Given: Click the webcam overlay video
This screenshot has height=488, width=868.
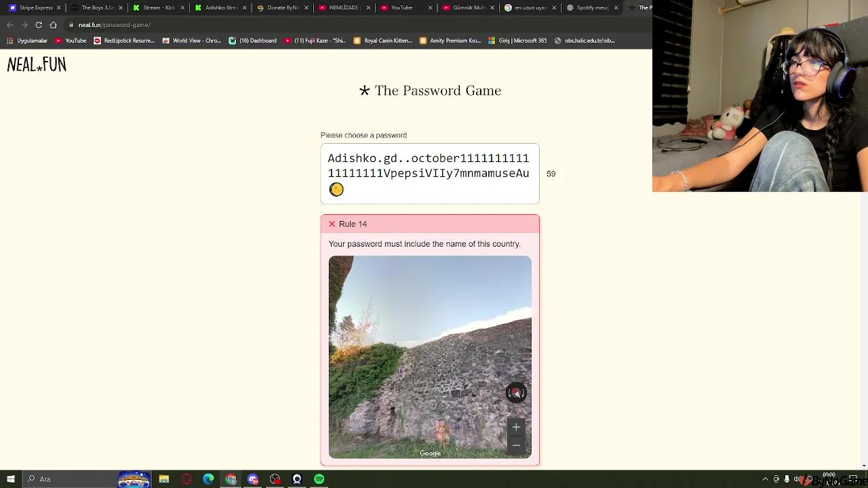Looking at the screenshot, I should pos(760,96).
